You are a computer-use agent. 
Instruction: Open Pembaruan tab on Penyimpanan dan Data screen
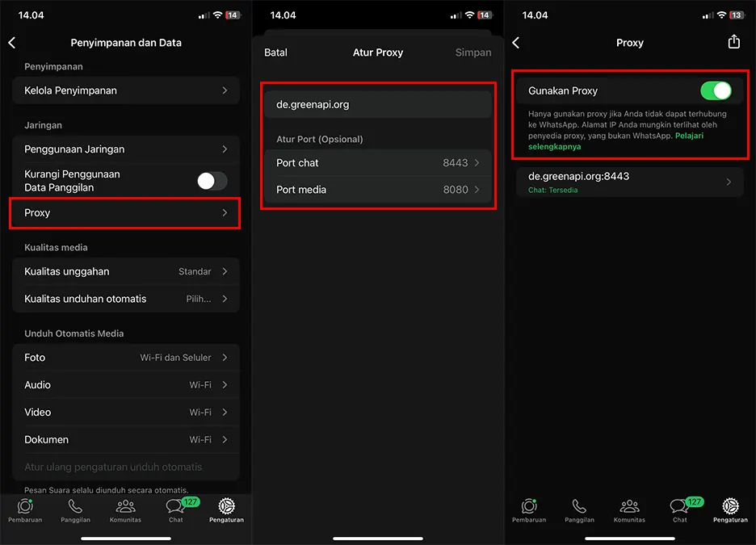[25, 510]
